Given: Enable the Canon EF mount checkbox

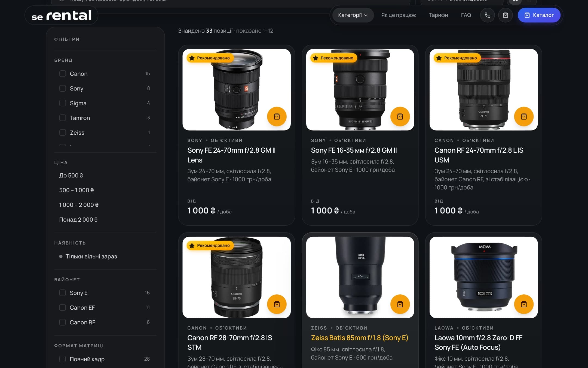Looking at the screenshot, I should [63, 307].
